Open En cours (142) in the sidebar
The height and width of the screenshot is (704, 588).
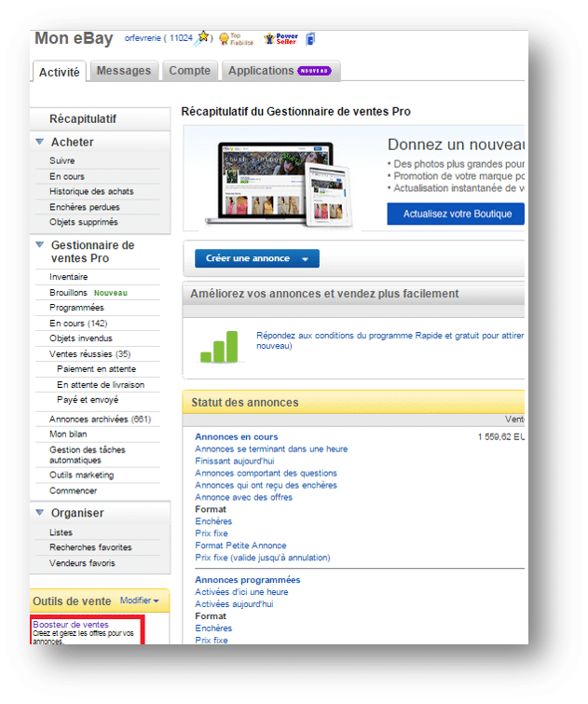point(78,324)
